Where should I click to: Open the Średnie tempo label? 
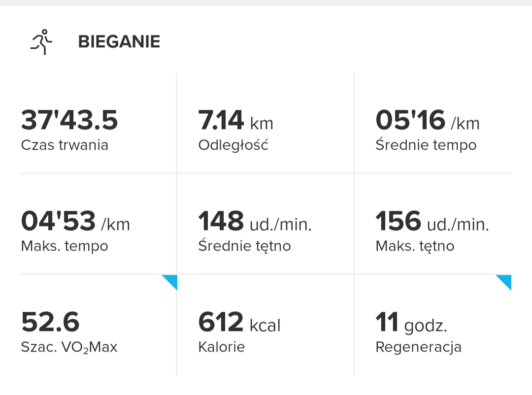426,145
